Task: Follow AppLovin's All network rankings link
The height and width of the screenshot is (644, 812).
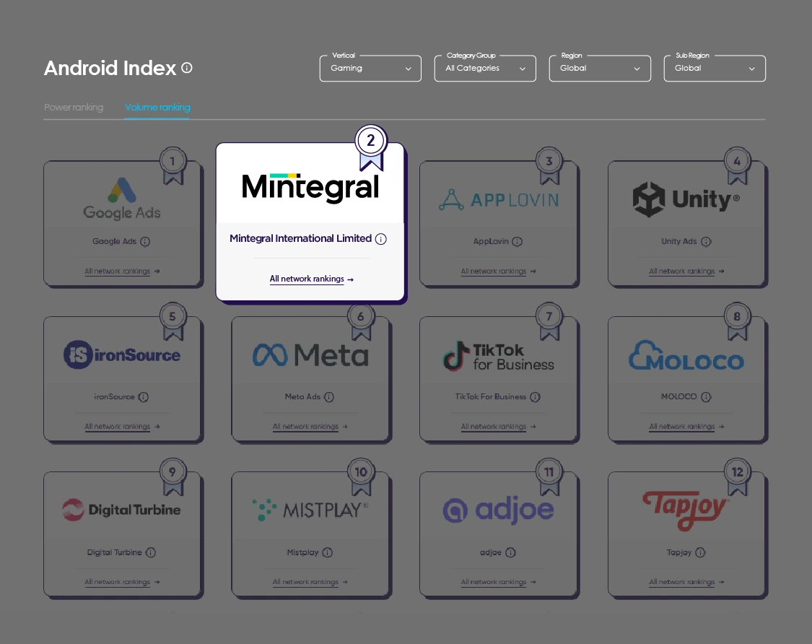Action: (x=499, y=271)
